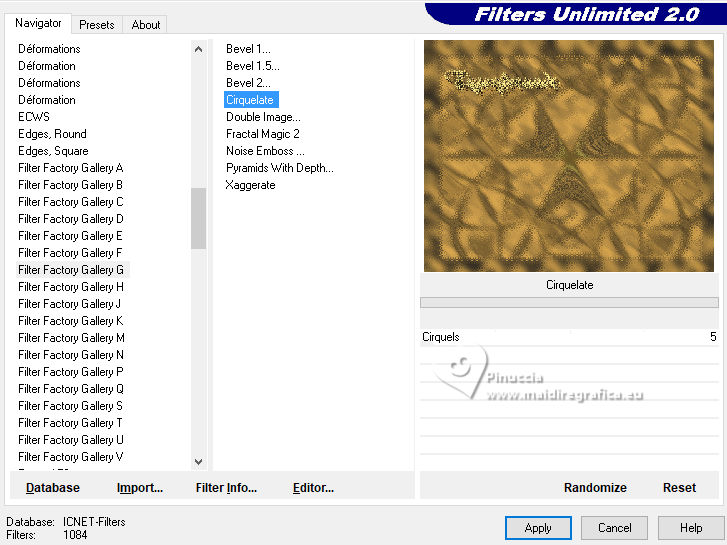This screenshot has height=545, width=727.
Task: Choose the Bevel 1.5... filter
Action: tap(253, 66)
